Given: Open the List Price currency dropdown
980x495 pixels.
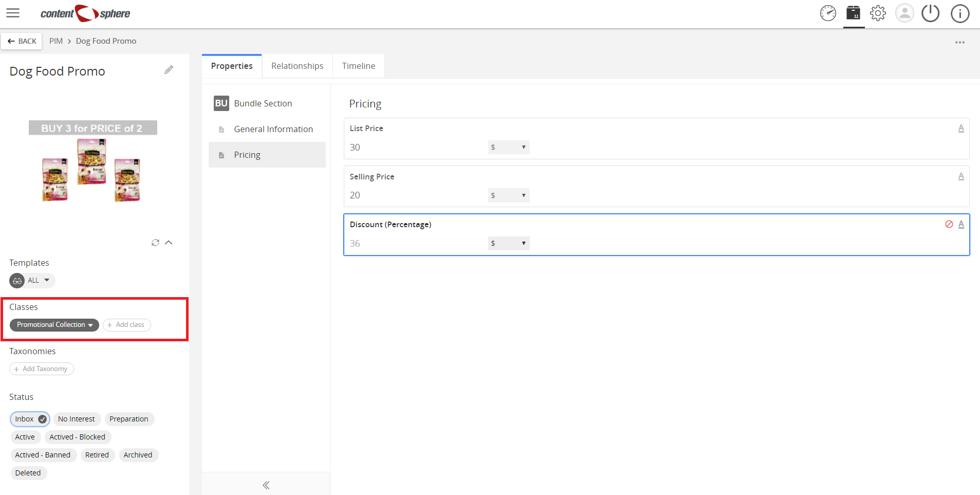Looking at the screenshot, I should coord(509,147).
